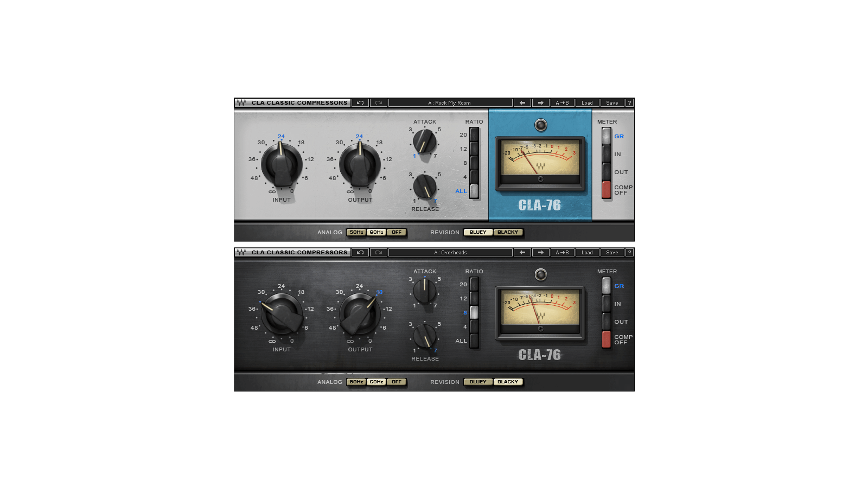Click the indicator lamp above the blue-panel VU meter
Viewport: 868px width, 488px height.
(540, 125)
